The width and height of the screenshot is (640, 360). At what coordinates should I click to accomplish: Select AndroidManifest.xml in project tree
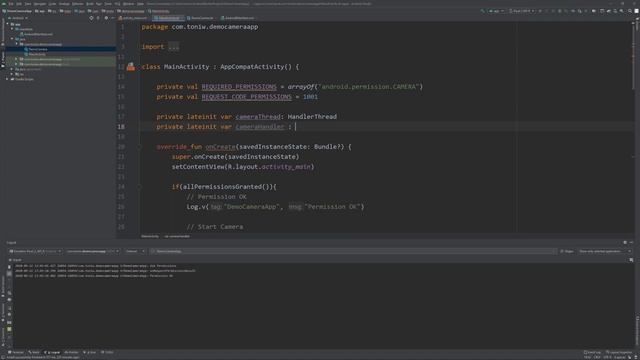click(38, 34)
